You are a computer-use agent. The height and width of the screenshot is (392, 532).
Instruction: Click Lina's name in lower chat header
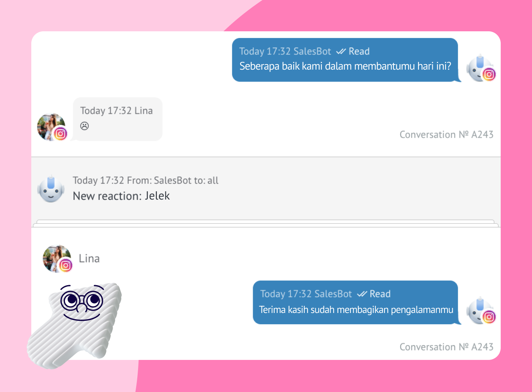[89, 259]
